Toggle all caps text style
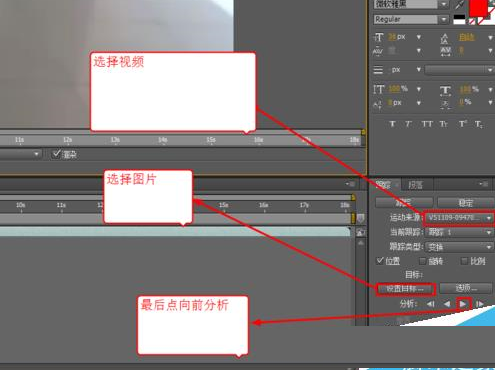The height and width of the screenshot is (370, 495). [427, 124]
